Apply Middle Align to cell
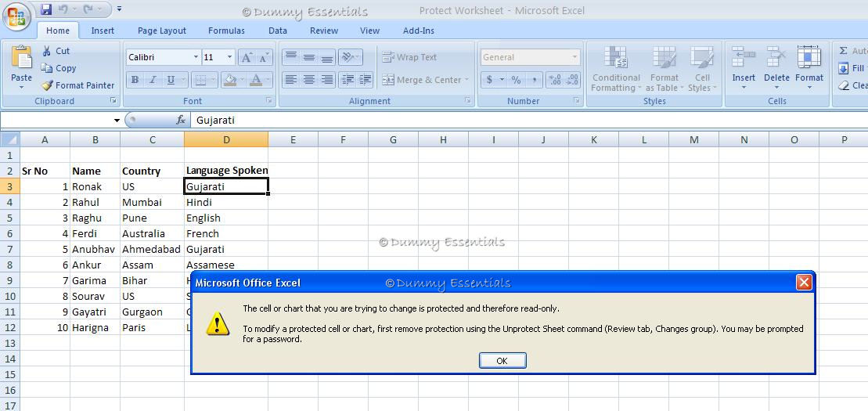 (309, 57)
